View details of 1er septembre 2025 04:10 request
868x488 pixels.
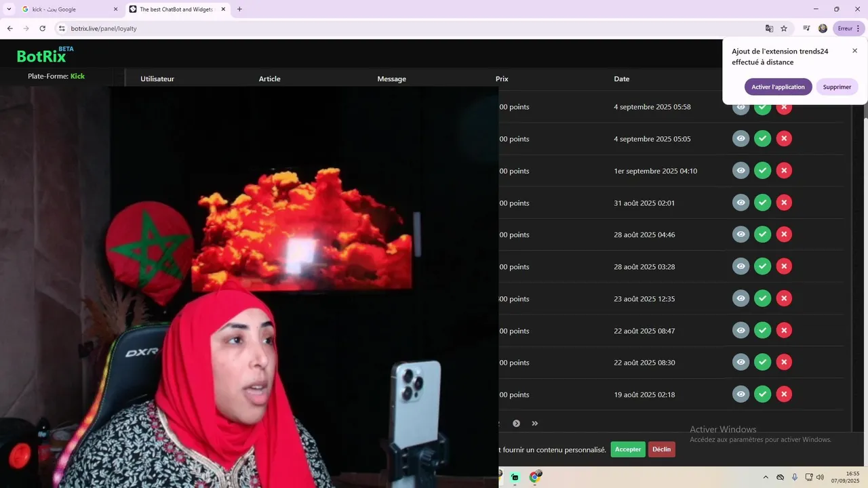pos(741,170)
